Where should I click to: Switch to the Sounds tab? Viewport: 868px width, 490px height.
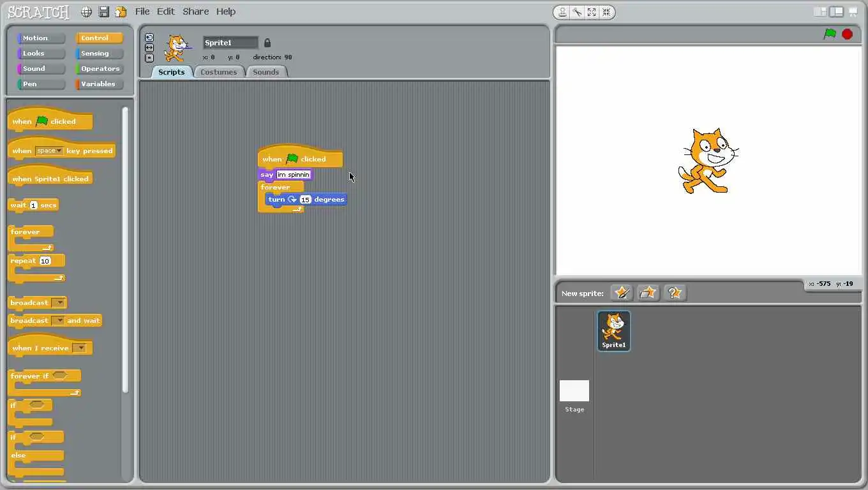266,72
